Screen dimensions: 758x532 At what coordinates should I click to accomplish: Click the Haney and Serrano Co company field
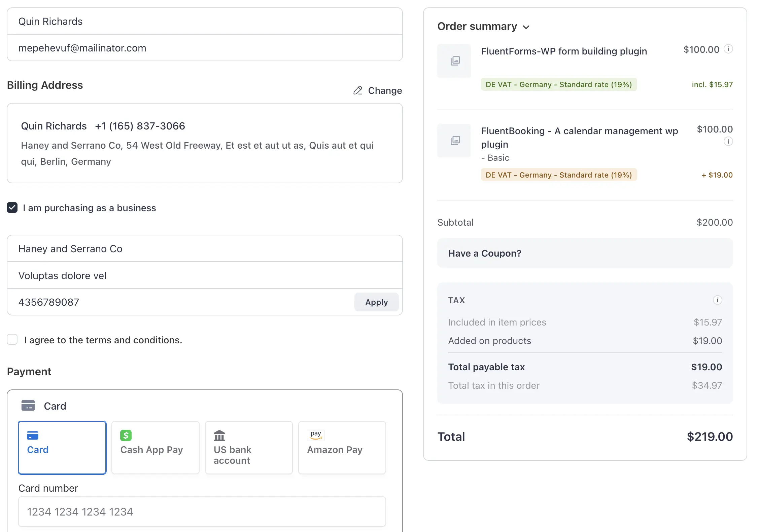click(x=205, y=249)
